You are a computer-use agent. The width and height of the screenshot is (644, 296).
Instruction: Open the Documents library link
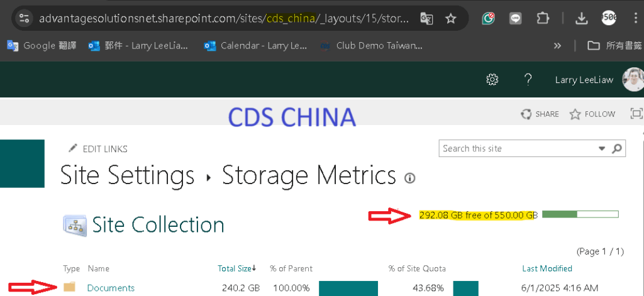pos(111,288)
